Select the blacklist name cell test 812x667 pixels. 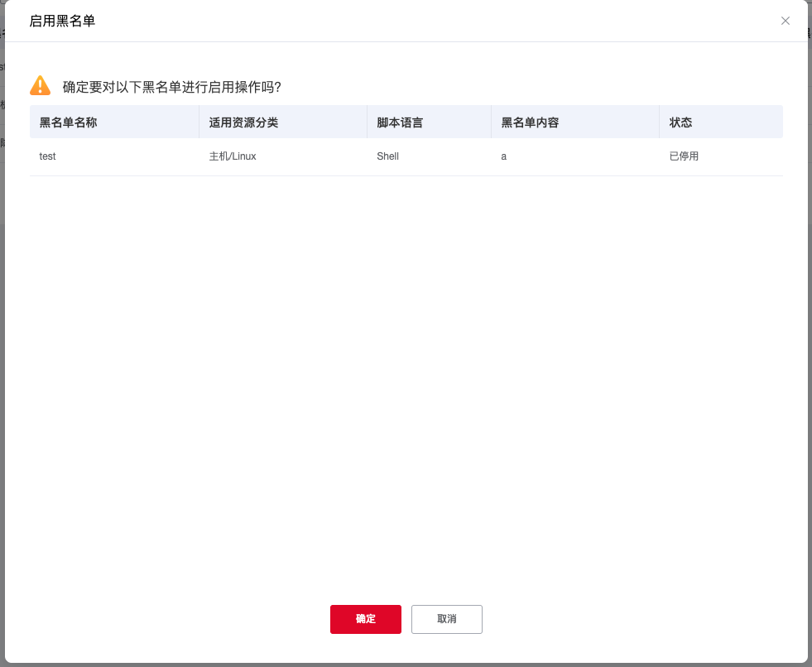pyautogui.click(x=48, y=156)
